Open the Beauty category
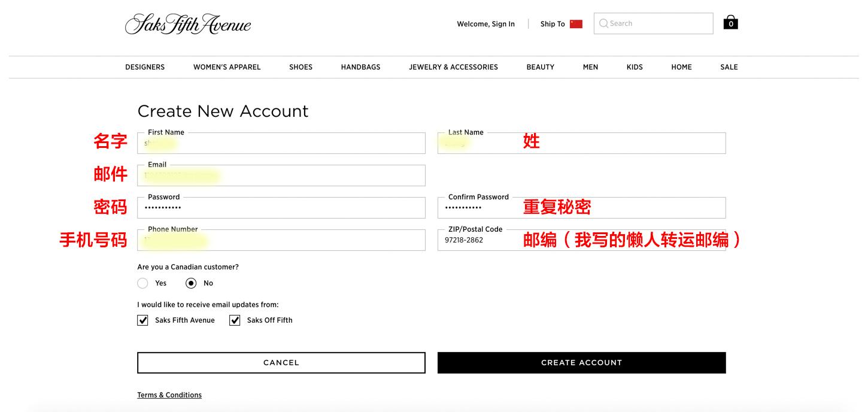This screenshot has height=412, width=868. click(x=540, y=67)
